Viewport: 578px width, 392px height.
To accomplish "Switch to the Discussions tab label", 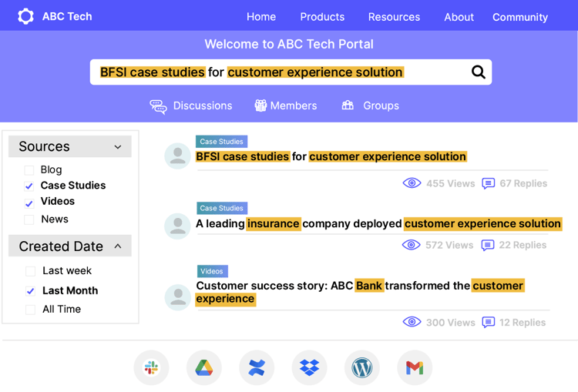I will tap(203, 106).
